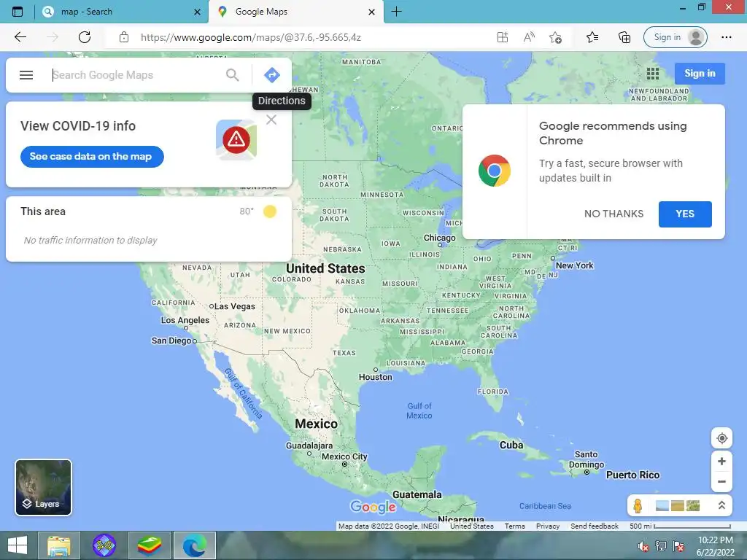Click the Houston city label on map
The height and width of the screenshot is (560, 747).
pyautogui.click(x=376, y=377)
